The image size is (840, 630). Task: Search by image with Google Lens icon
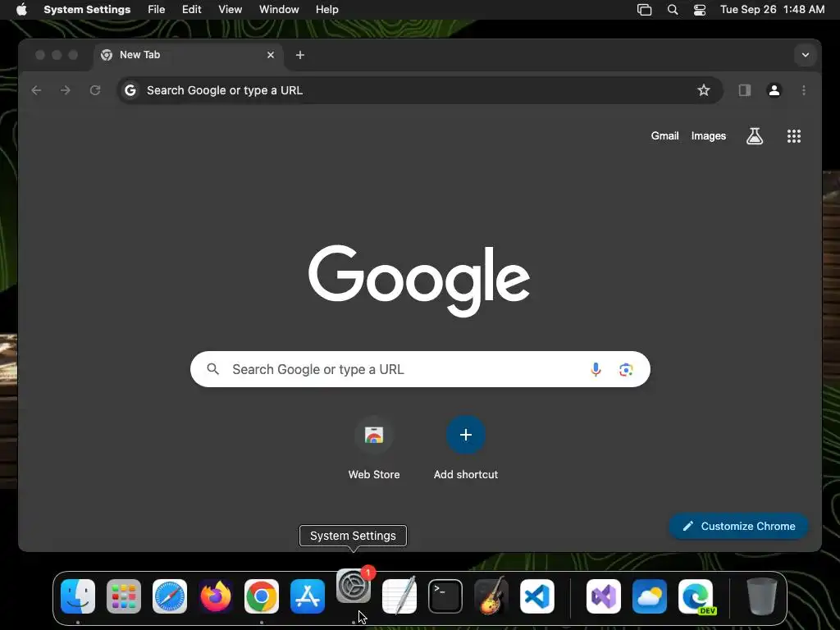tap(626, 370)
